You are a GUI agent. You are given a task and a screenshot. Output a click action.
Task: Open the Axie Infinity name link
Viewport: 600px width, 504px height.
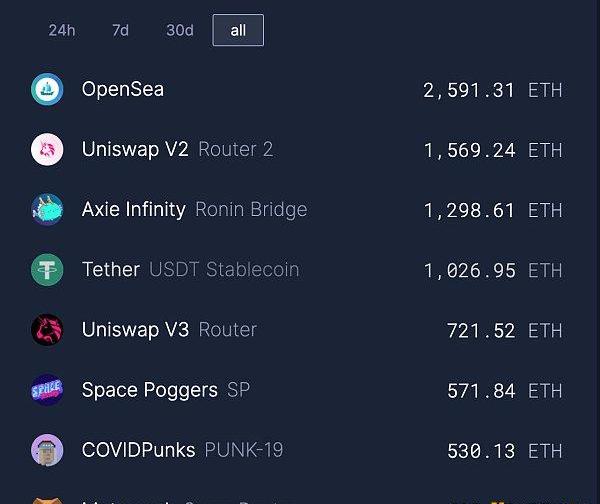[133, 210]
